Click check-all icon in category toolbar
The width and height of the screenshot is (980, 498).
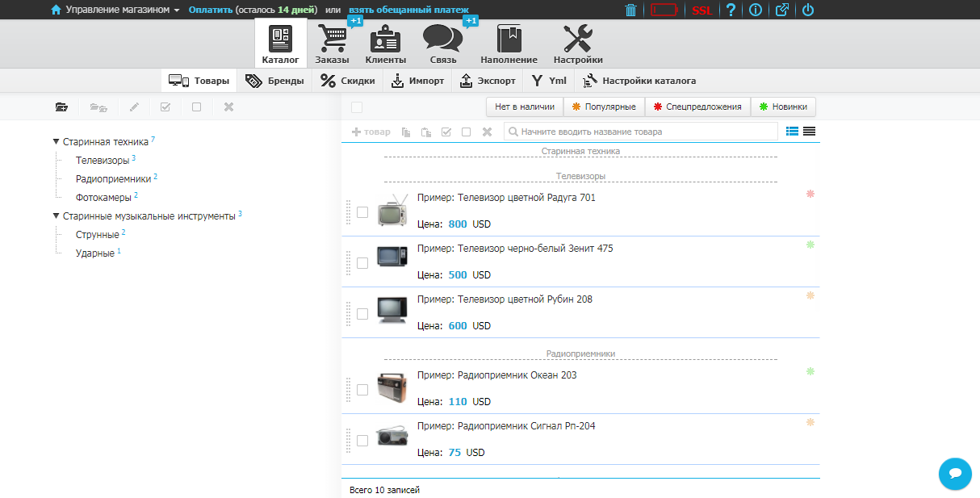[165, 107]
